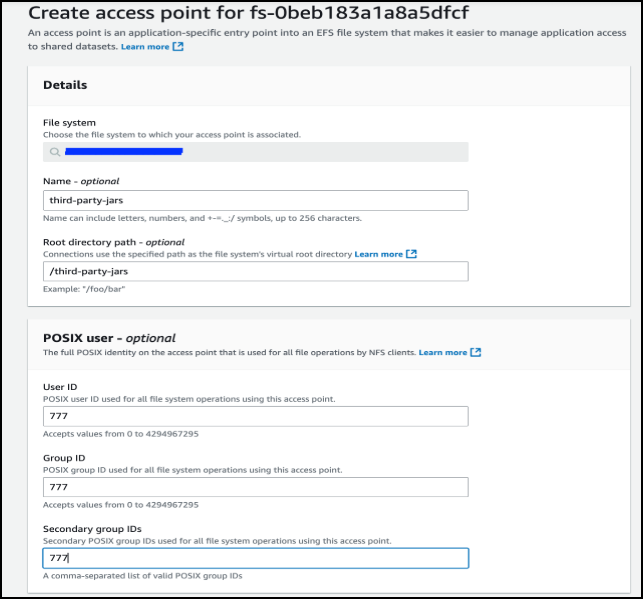Click the "Name - optional" label

coord(81,181)
